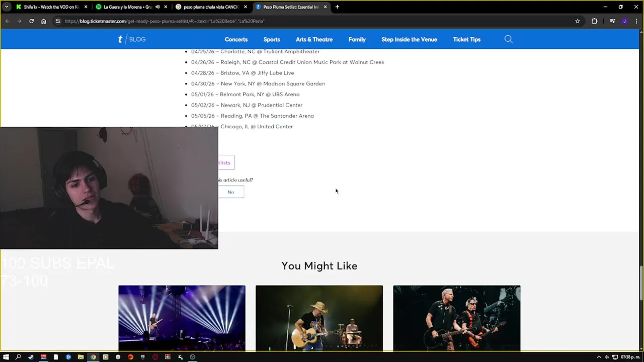The height and width of the screenshot is (362, 644).
Task: Click the page vertical scrollbar thumb
Action: [x=641, y=283]
